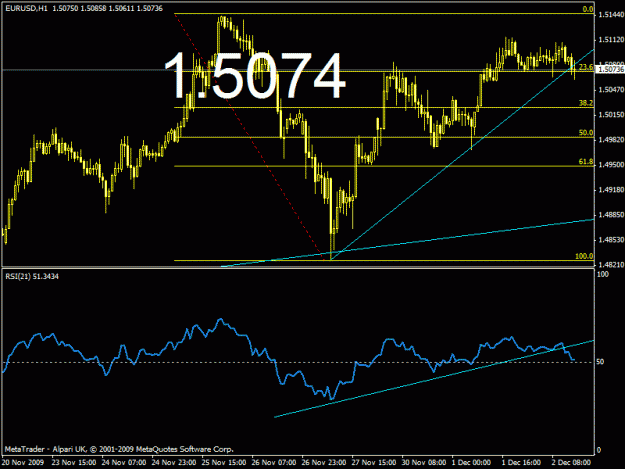
Task: Click the 26 Nov 23:00 time label
Action: 324,463
